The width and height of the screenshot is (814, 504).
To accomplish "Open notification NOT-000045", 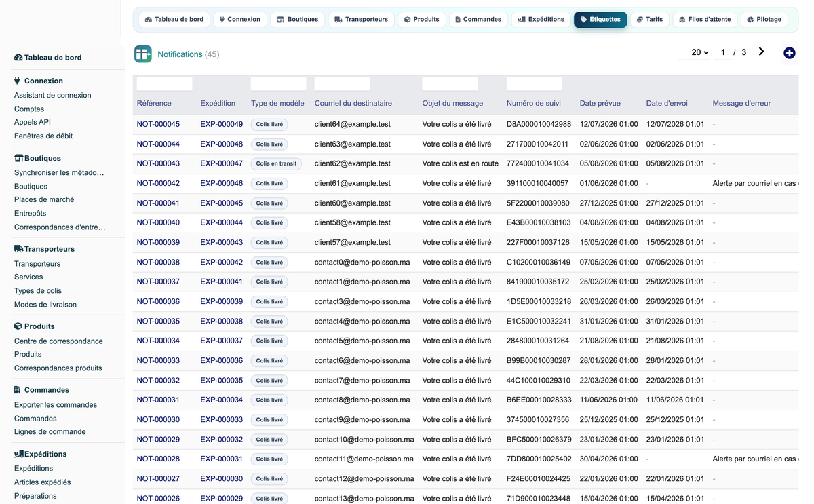I will [158, 124].
